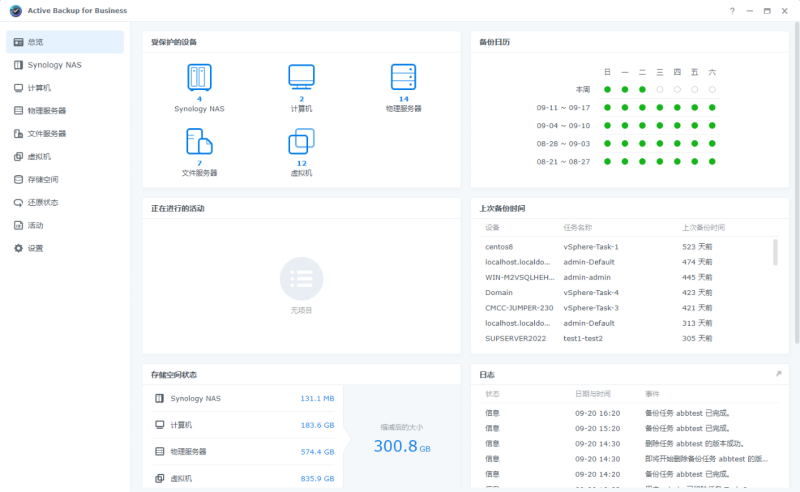Open help with the question mark icon
This screenshot has height=492, width=800.
(x=732, y=11)
